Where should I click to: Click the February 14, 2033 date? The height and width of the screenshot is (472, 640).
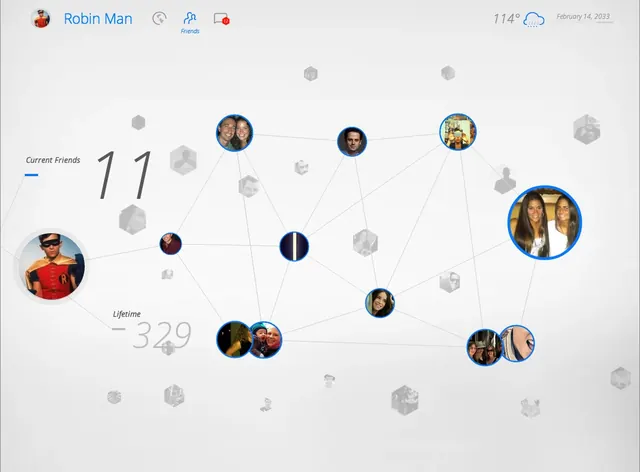coord(583,16)
